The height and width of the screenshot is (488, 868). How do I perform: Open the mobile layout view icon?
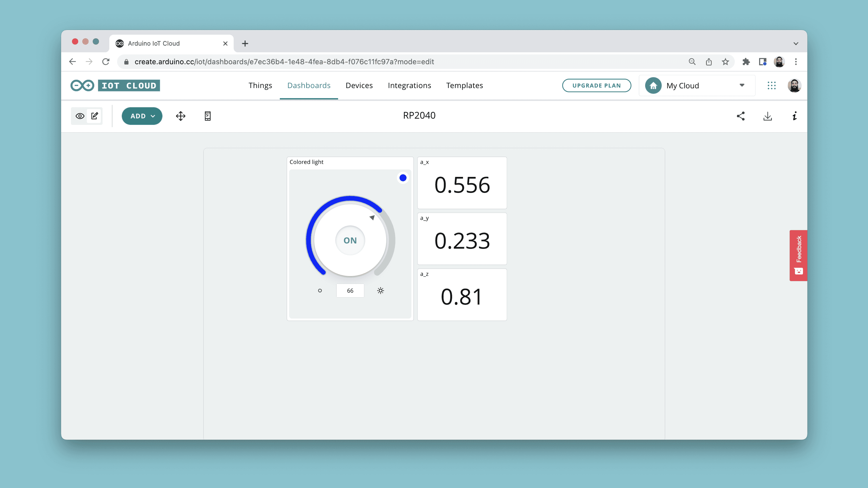(208, 116)
